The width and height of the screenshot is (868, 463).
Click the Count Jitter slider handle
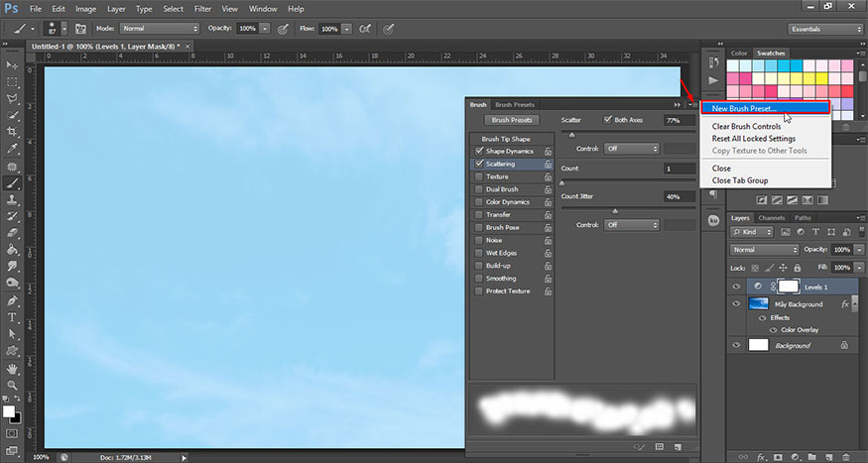tap(615, 210)
